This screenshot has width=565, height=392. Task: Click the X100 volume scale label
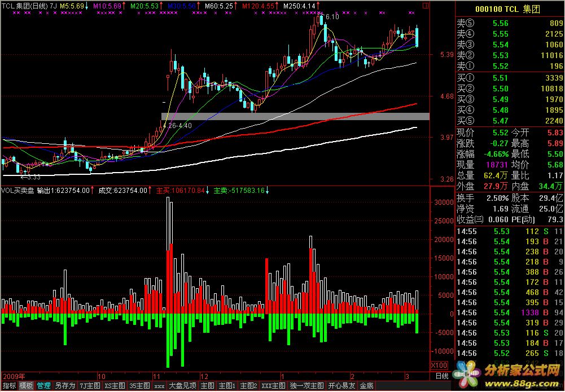click(439, 365)
